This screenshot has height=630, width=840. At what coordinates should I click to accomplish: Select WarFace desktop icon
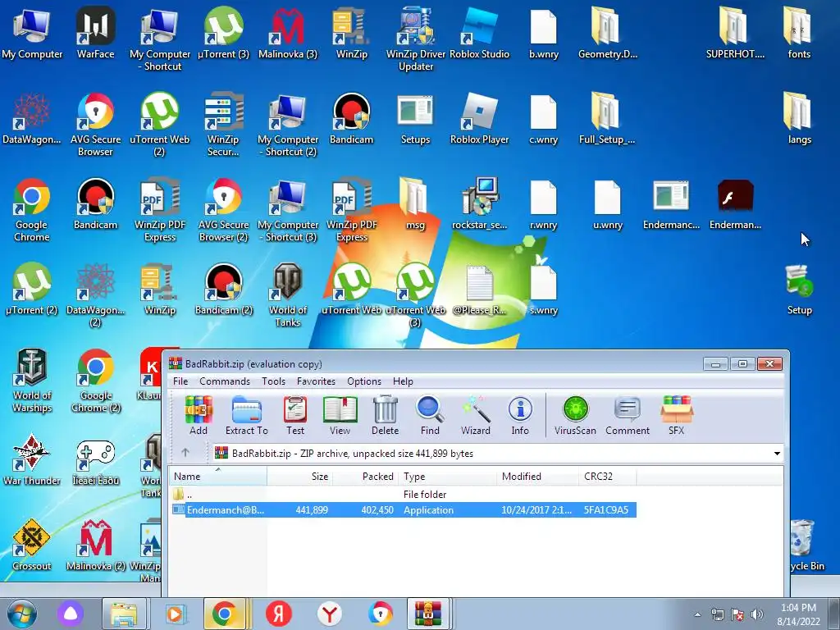click(x=95, y=33)
